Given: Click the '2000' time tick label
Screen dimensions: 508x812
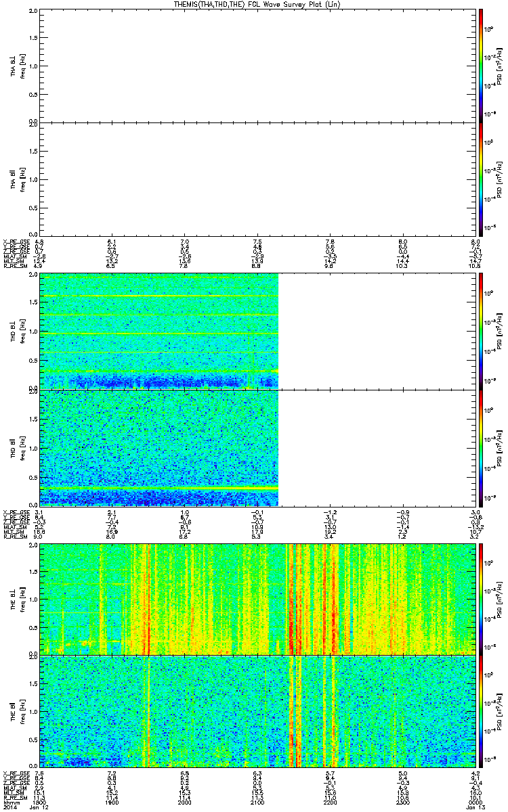Looking at the screenshot, I should [184, 802].
